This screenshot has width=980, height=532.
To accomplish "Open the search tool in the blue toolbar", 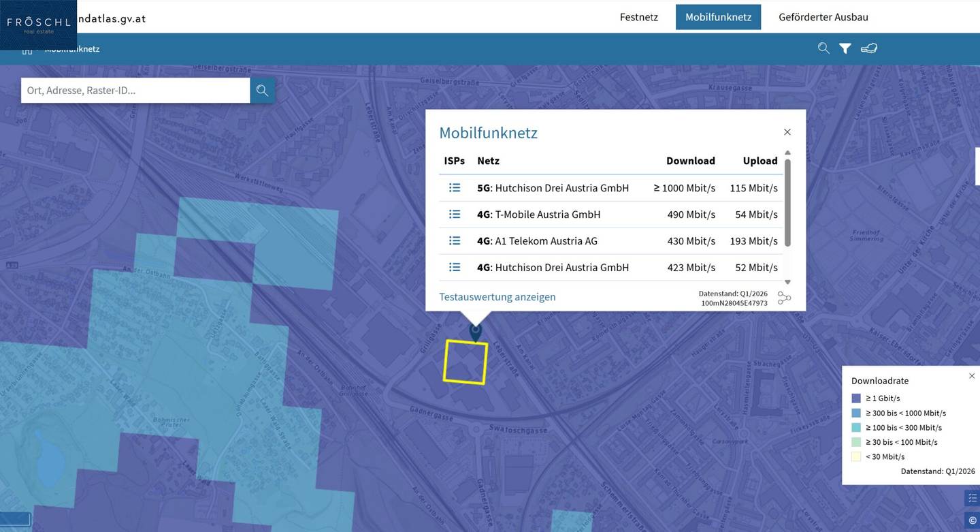I will coord(823,48).
